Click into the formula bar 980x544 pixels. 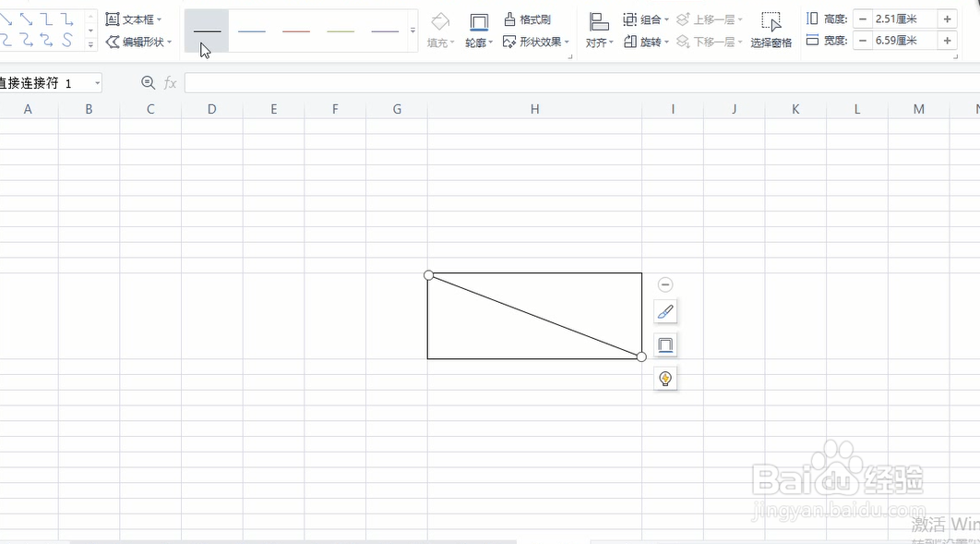[x=582, y=82]
